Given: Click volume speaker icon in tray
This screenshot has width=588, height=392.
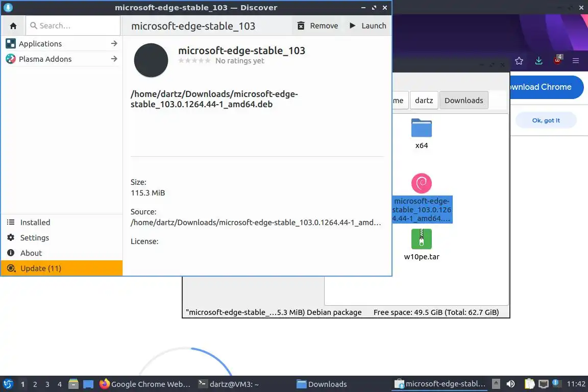Looking at the screenshot, I should coord(510,384).
